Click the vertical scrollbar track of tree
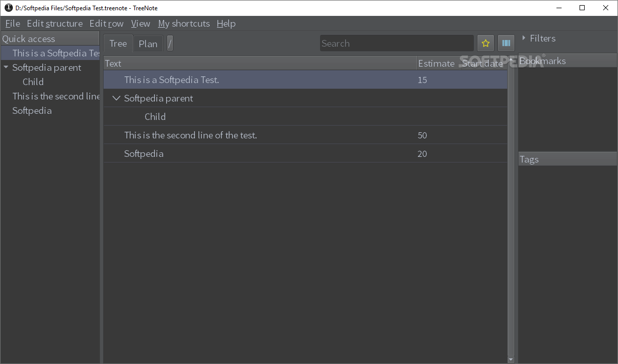618x364 pixels. tap(511, 210)
